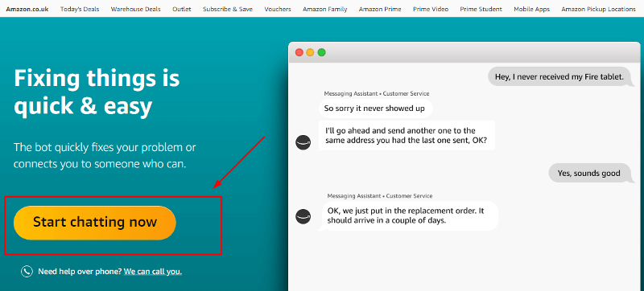Select Prime Student in navigation bar
644x291 pixels.
tap(481, 9)
